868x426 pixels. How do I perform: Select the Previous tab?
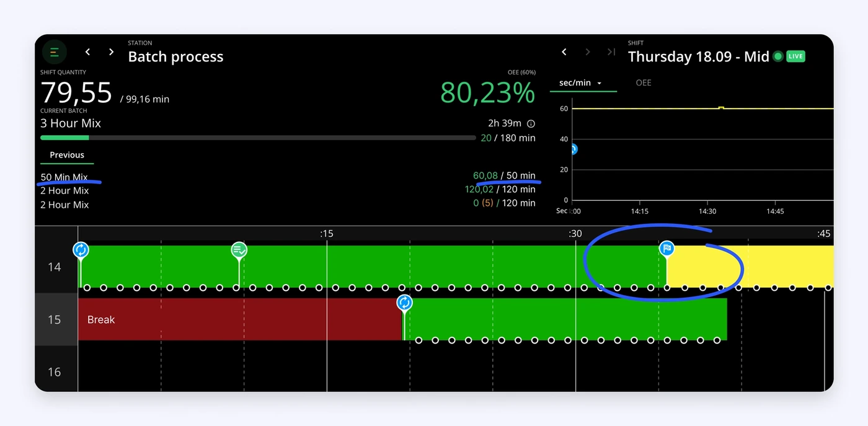[67, 155]
